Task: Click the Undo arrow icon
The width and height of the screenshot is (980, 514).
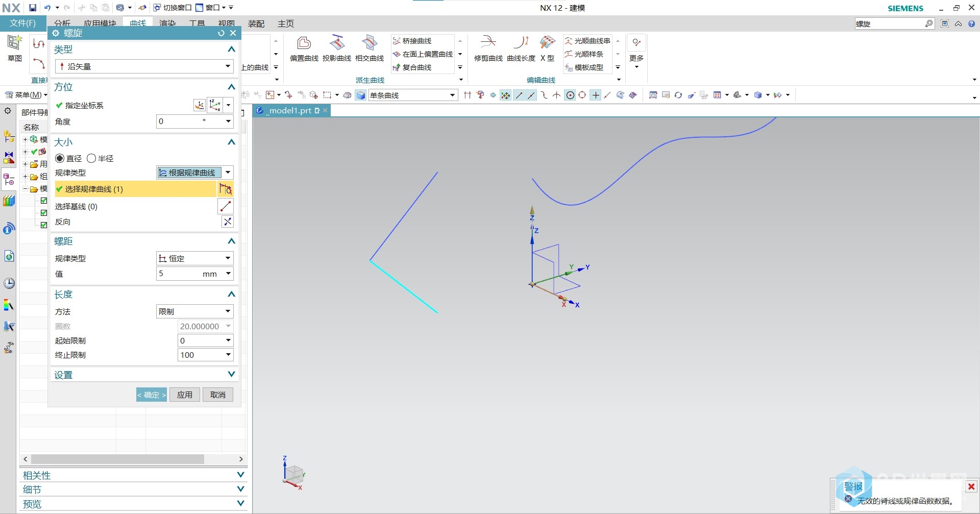Action: 47,8
